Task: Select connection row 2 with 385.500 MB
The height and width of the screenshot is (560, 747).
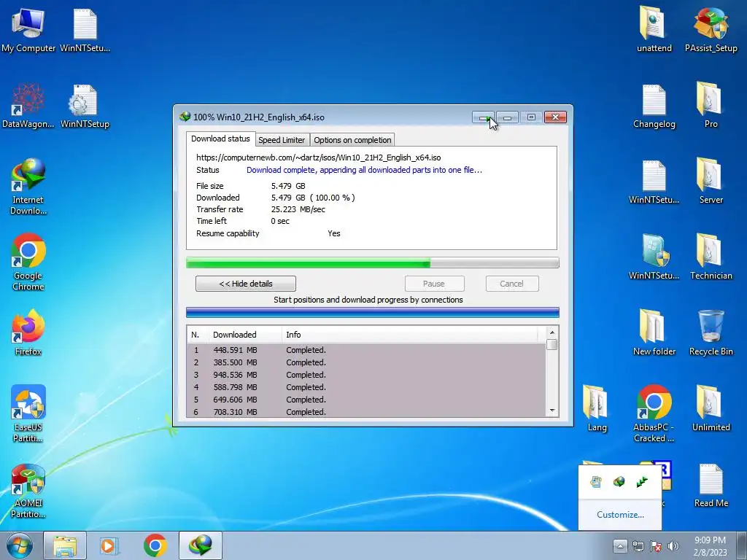Action: click(x=367, y=362)
